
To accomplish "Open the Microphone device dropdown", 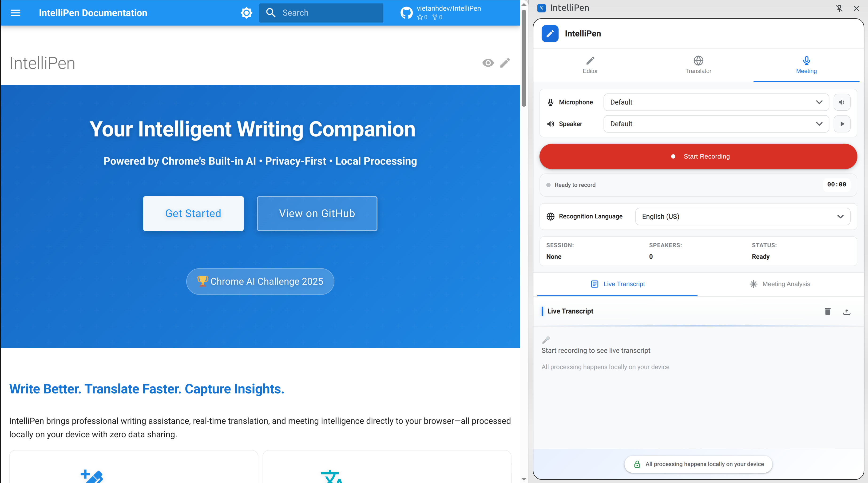I will (716, 102).
